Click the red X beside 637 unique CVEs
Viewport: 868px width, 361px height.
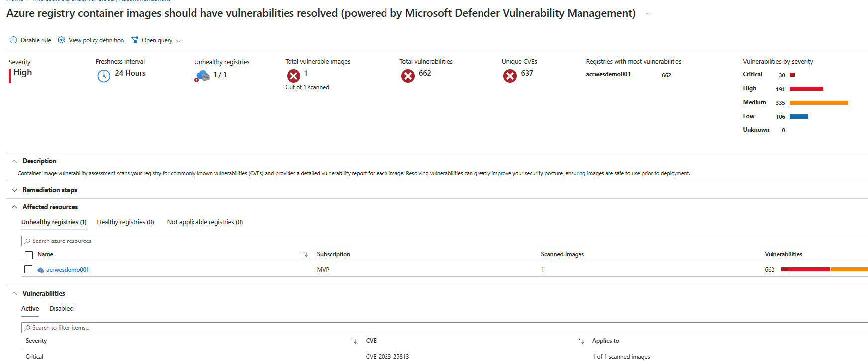point(510,76)
